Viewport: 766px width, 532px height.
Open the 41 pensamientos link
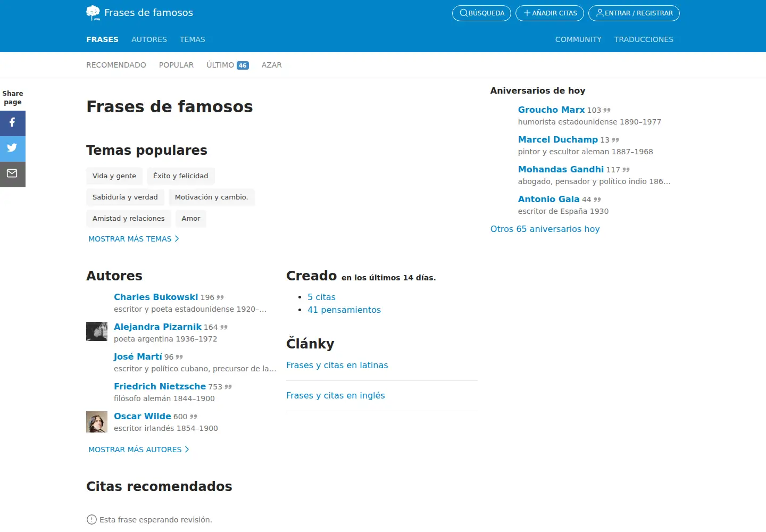[x=344, y=310]
